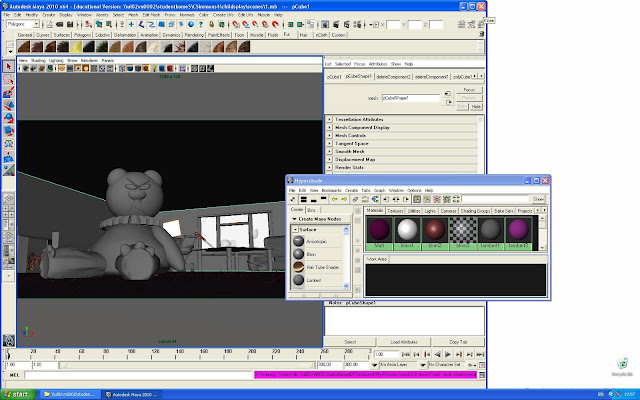Click the blue plus snap icon in status line
This screenshot has width=640, height=400.
(131, 24)
